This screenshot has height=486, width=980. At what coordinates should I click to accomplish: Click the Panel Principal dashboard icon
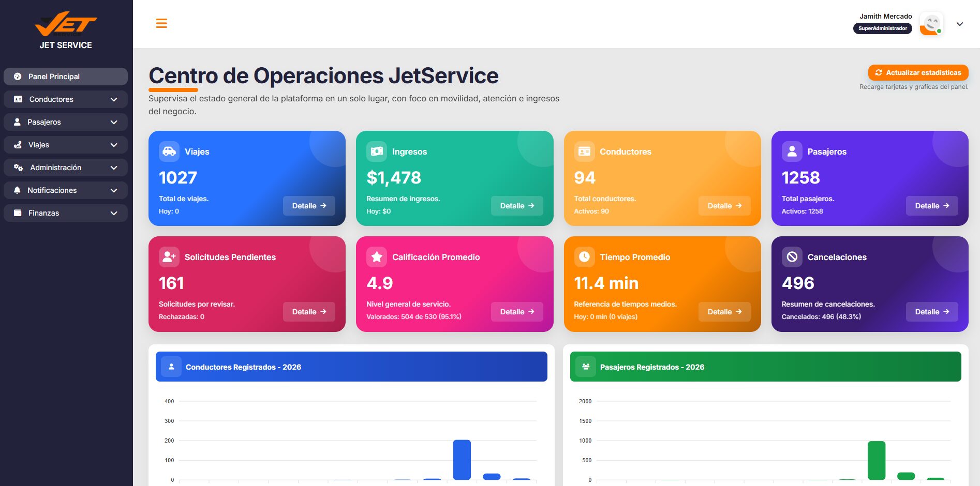[18, 77]
